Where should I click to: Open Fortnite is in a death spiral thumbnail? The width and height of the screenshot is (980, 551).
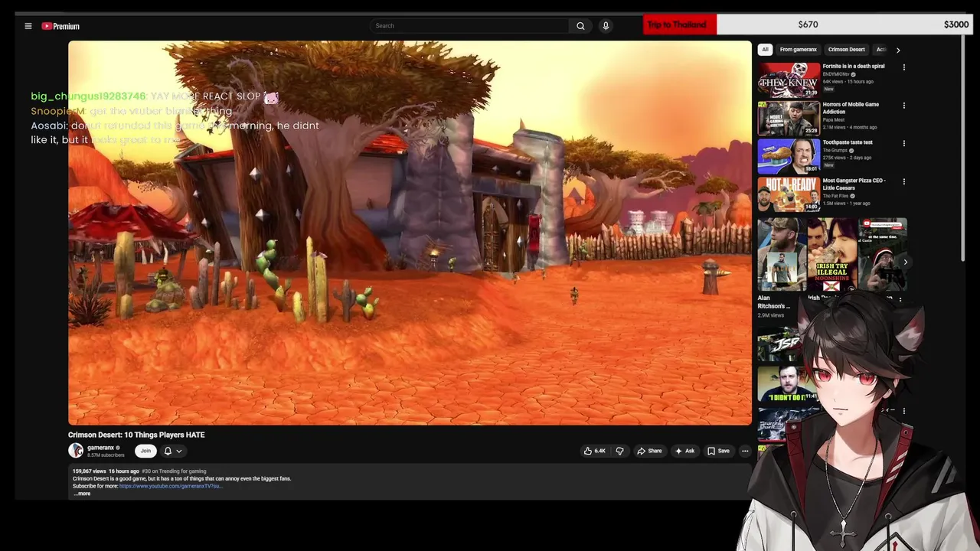[789, 80]
